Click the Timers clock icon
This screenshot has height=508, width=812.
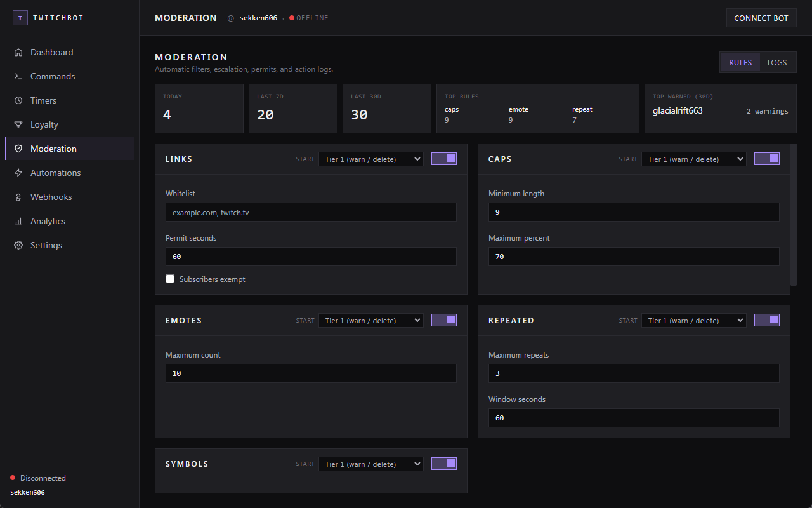click(18, 100)
